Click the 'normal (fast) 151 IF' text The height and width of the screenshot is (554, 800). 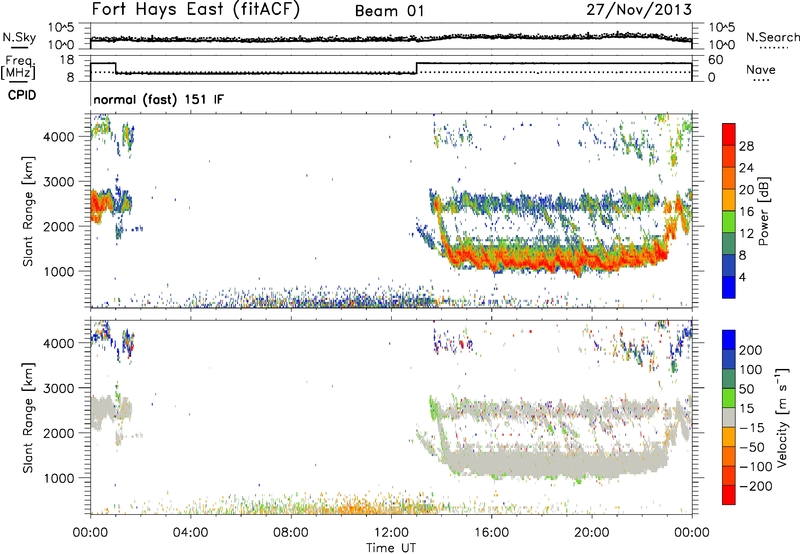(159, 99)
